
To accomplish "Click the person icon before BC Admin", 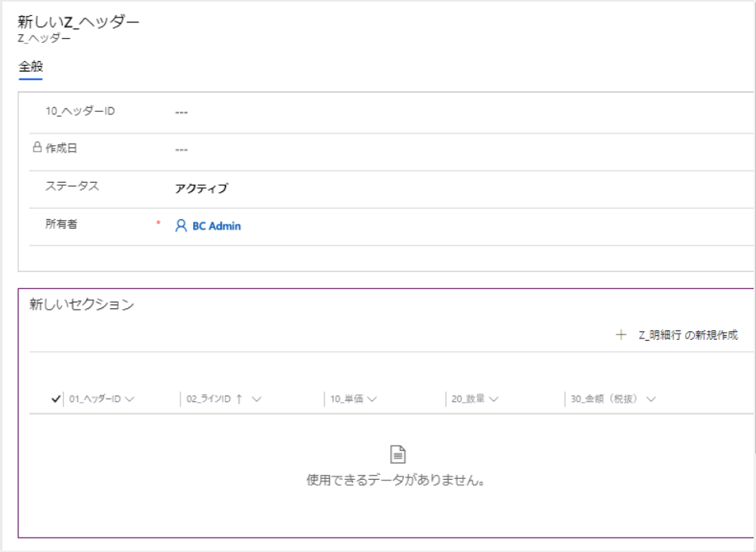I will click(181, 226).
